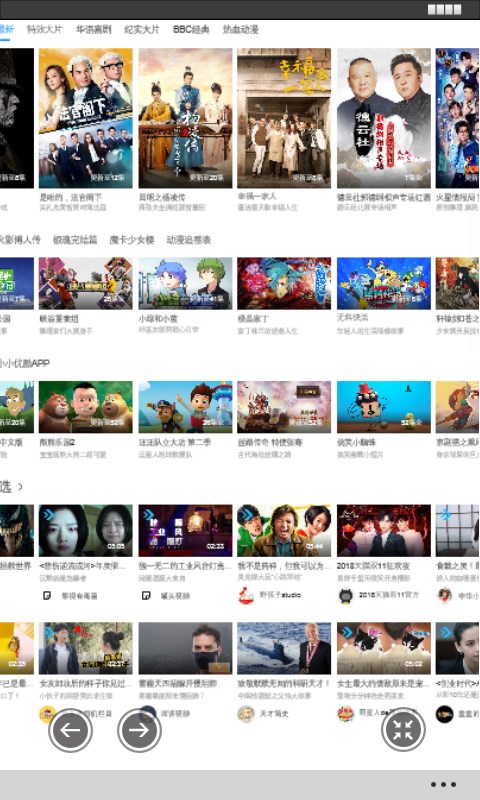Viewport: 480px width, 800px height.
Task: Open the 天才简史 channel avatar
Action: click(246, 714)
